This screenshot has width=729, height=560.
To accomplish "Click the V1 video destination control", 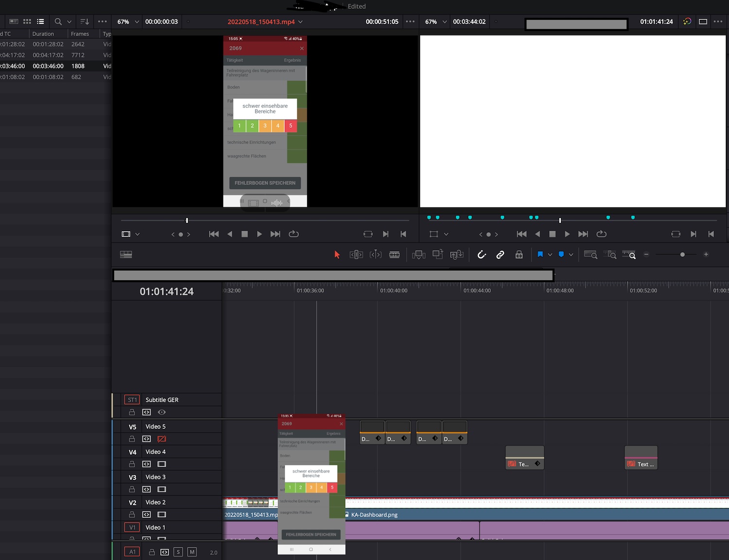I will click(x=132, y=527).
